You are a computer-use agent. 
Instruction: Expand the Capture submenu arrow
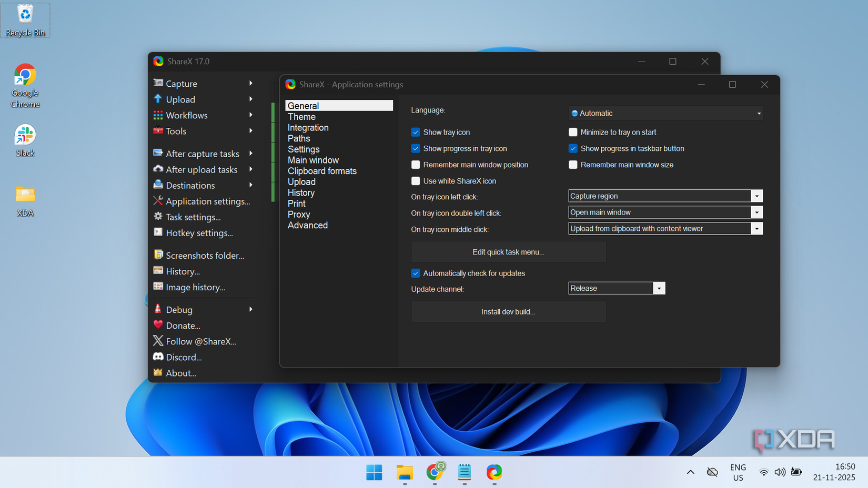pos(251,83)
